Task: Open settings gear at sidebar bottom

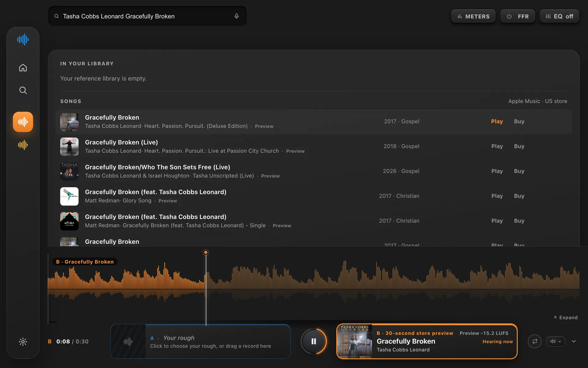Action: coord(23,342)
